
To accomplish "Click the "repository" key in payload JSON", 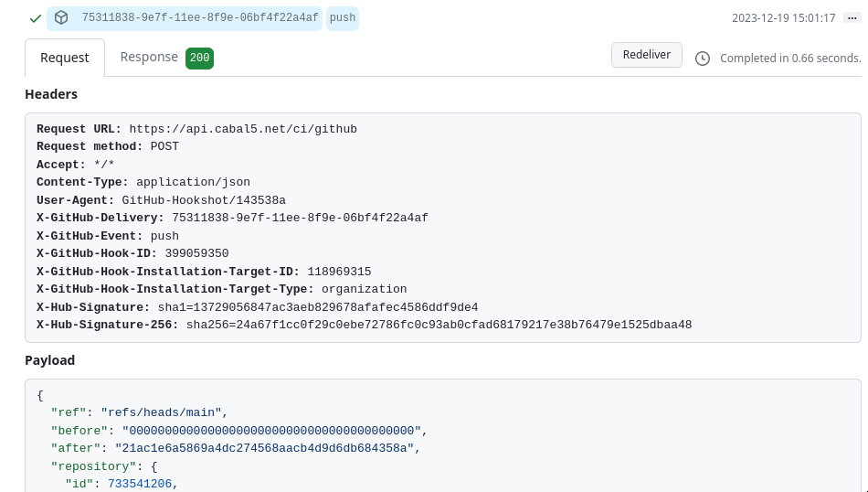I will coord(94,466).
